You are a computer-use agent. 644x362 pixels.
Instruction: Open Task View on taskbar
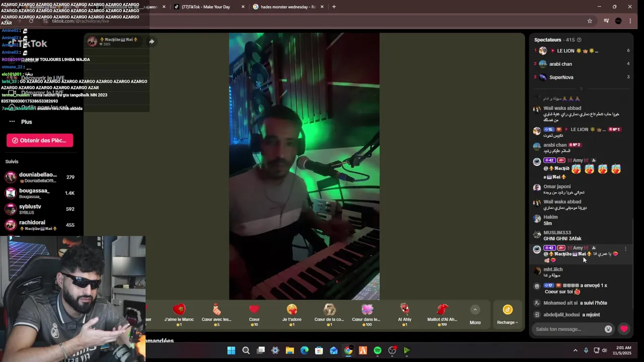pos(261,350)
